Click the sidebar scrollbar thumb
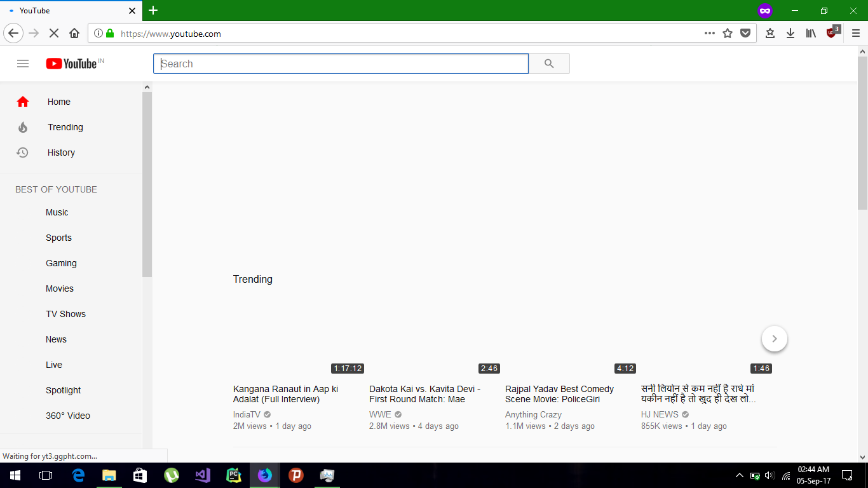The width and height of the screenshot is (868, 488). coord(147,184)
